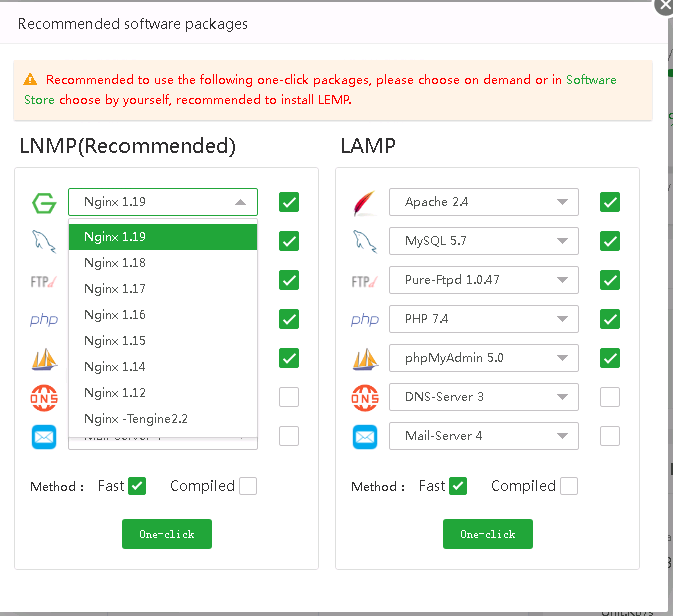Enable the DNS-Server checkbox in LNMP

click(289, 397)
